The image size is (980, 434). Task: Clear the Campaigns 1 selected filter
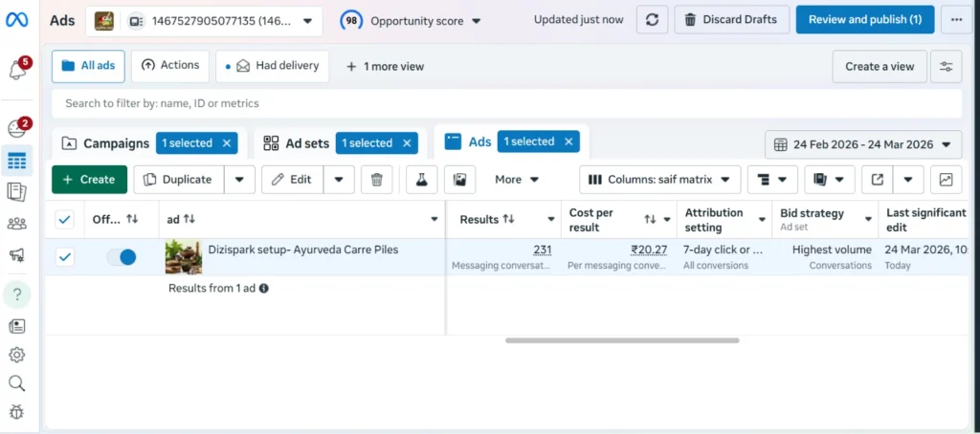pos(226,143)
